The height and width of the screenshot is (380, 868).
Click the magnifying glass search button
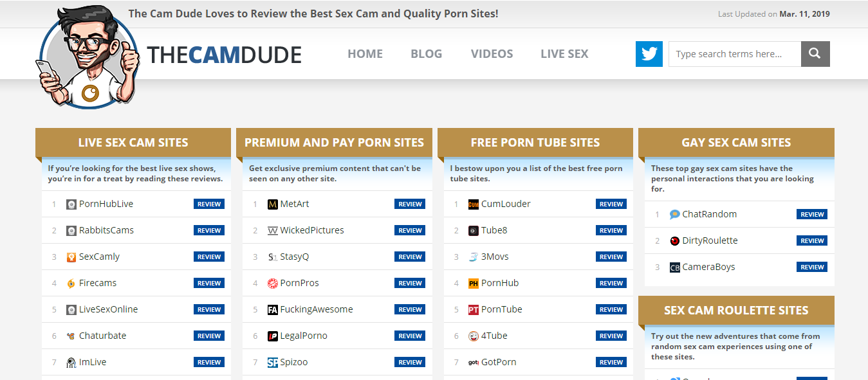point(815,54)
